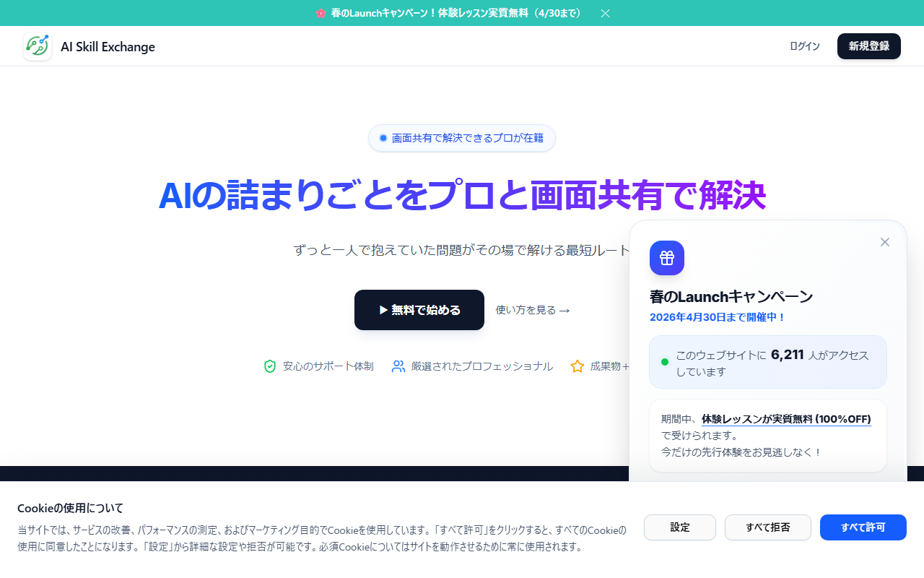The height and width of the screenshot is (578, 924).
Task: Click the cherry blossom icon in banner
Action: (321, 13)
